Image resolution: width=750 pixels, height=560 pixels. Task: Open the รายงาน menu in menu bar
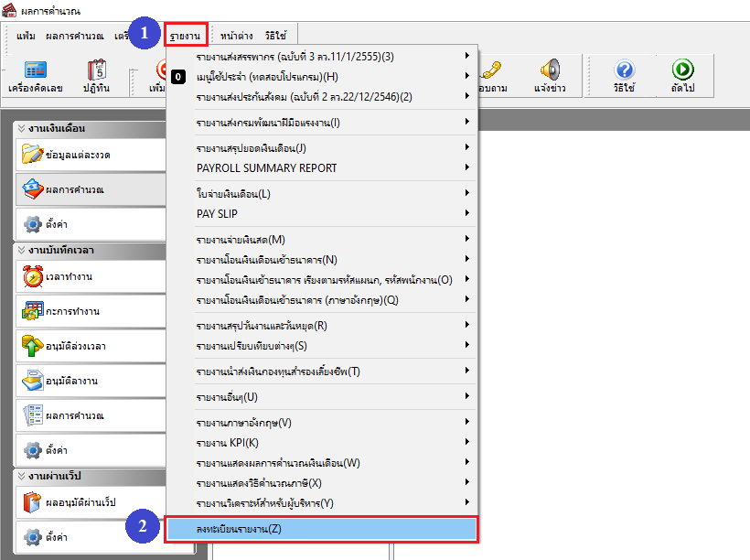point(186,36)
